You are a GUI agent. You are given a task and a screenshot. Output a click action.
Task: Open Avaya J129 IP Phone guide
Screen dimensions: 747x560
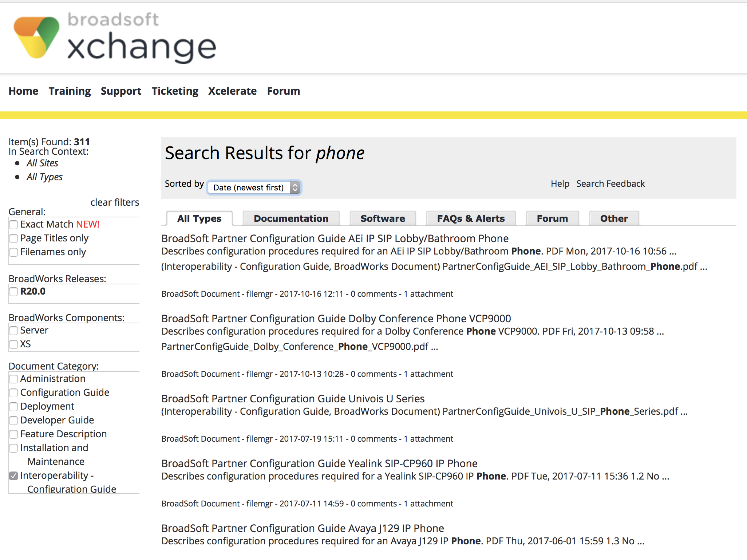coord(303,528)
